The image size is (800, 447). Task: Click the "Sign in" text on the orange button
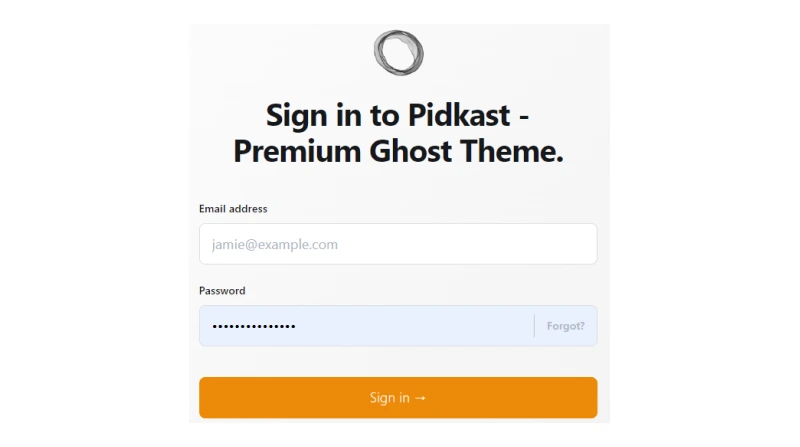point(389,398)
